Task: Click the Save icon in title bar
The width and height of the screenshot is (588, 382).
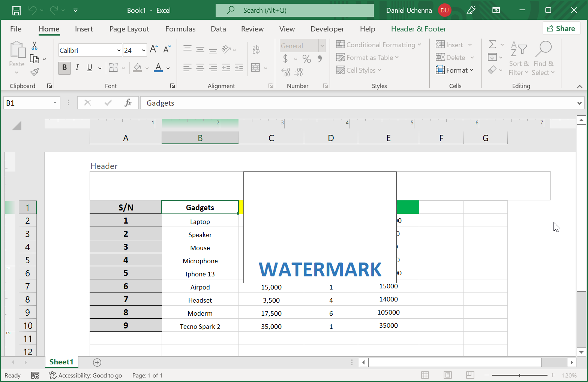Action: (x=16, y=10)
